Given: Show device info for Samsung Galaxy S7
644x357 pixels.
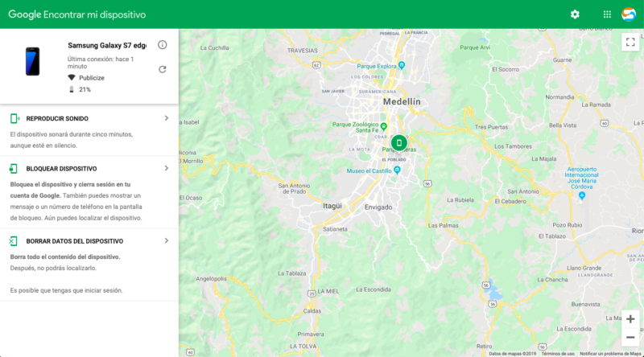Looking at the screenshot, I should pos(163,45).
